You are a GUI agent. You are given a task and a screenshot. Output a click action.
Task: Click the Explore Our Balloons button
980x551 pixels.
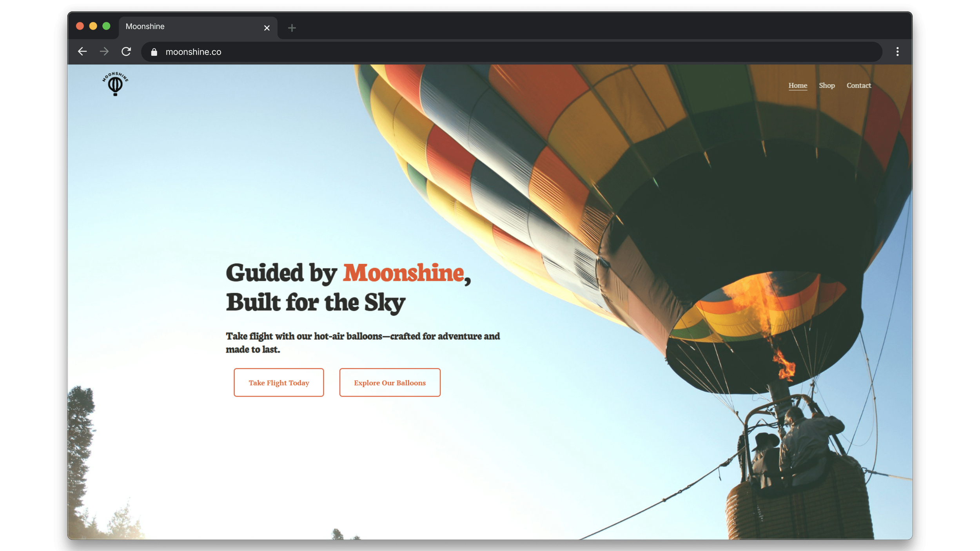click(390, 382)
